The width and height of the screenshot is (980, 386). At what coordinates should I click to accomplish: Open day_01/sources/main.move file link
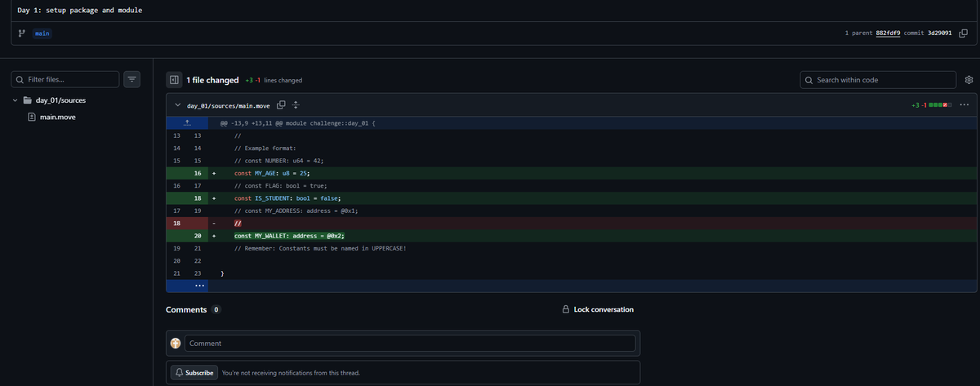tap(229, 106)
